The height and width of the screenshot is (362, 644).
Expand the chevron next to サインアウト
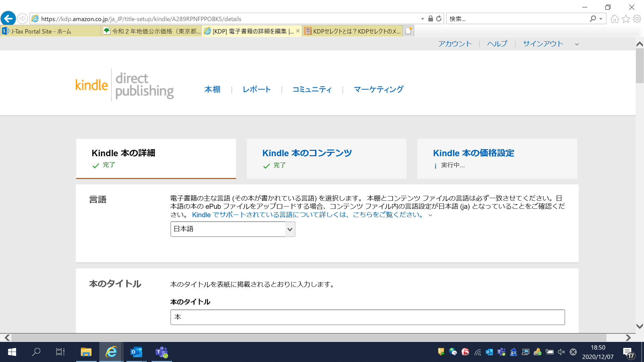point(577,44)
